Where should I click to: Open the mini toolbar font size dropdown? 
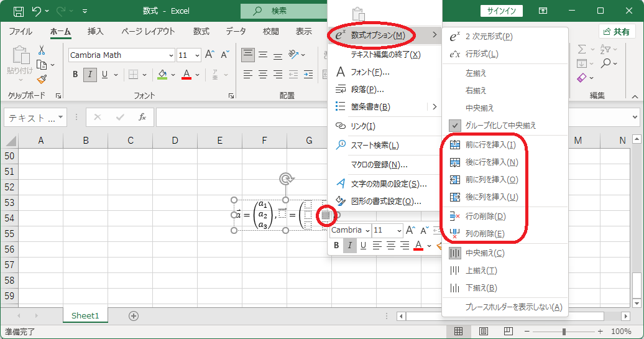[399, 231]
